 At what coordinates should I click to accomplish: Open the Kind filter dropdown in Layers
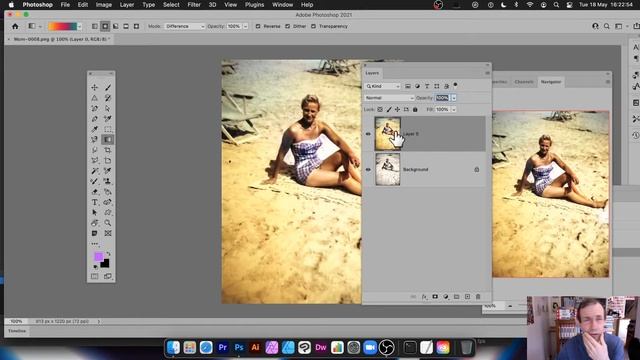pyautogui.click(x=382, y=86)
